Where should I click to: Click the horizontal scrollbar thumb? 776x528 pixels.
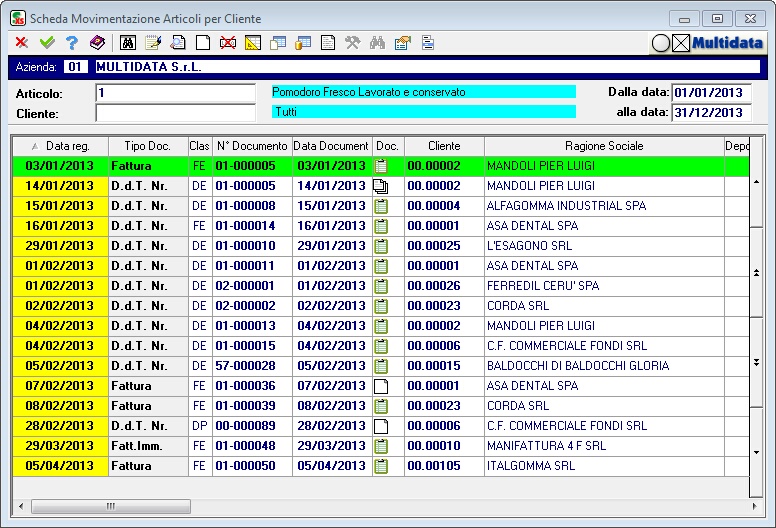pos(111,506)
